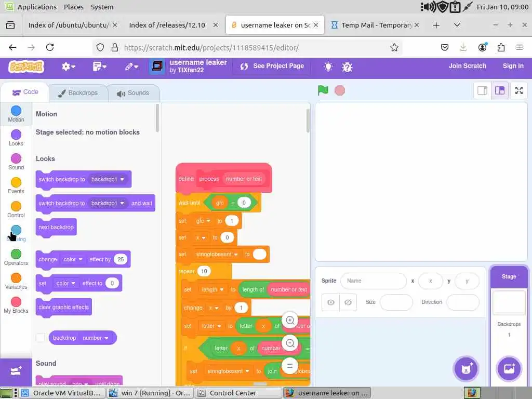Open Firefox extensions puzzle icon
This screenshot has height=399, width=532.
[x=501, y=47]
